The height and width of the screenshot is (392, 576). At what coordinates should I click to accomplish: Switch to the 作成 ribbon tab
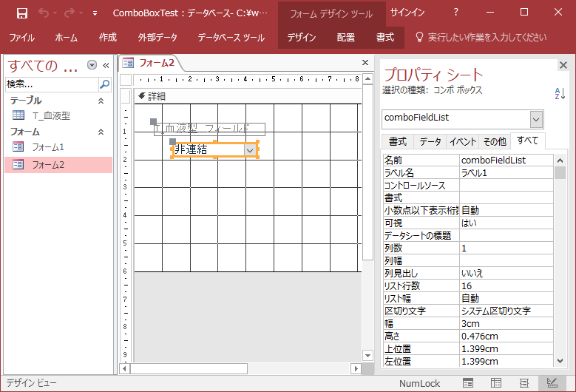coord(108,38)
